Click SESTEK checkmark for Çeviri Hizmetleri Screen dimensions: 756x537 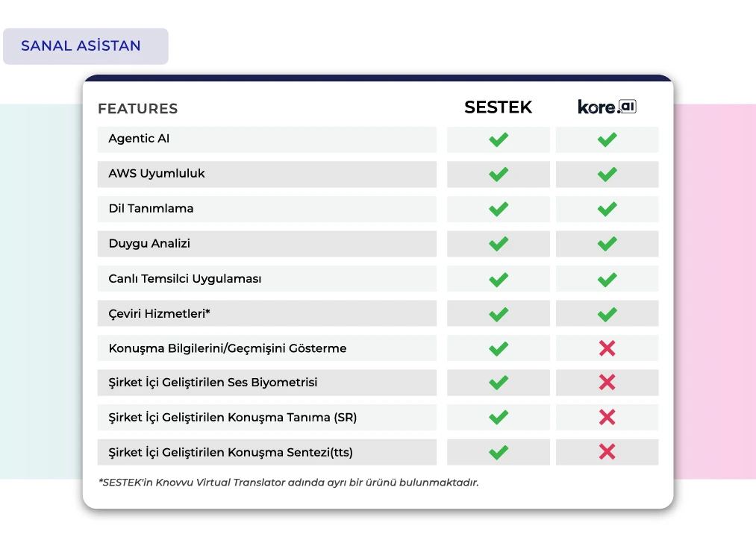(x=499, y=314)
